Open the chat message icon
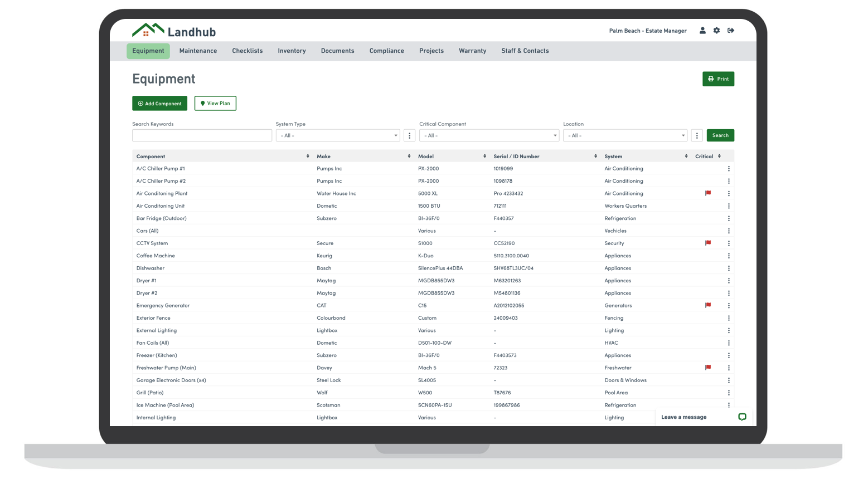This screenshot has height=489, width=868. tap(742, 417)
